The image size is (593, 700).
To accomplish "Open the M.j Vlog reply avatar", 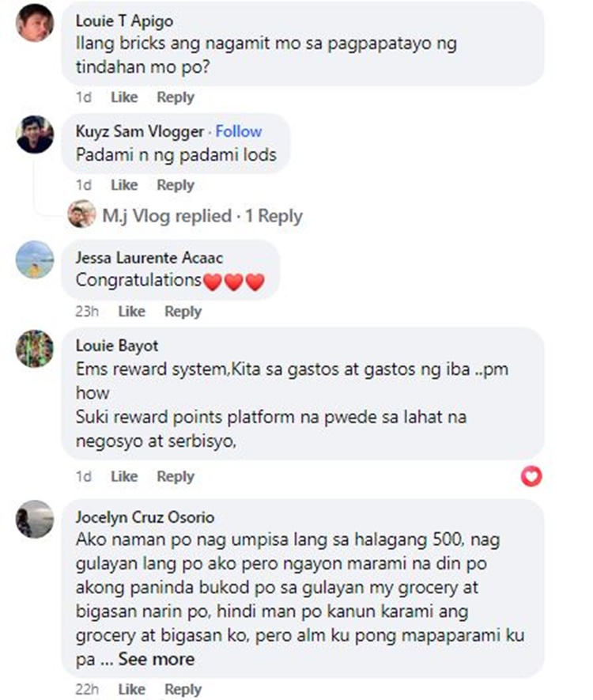I will [x=81, y=214].
